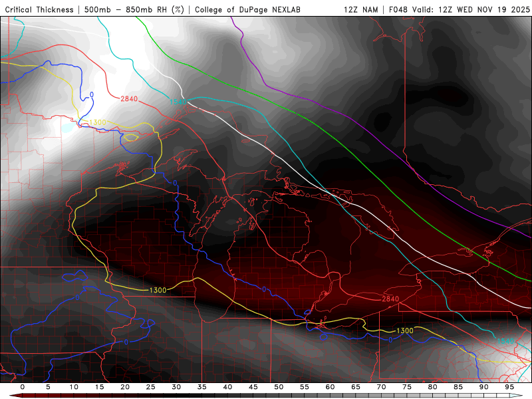
Task: Click the colorbar tick label "5"
Action: coord(48,387)
